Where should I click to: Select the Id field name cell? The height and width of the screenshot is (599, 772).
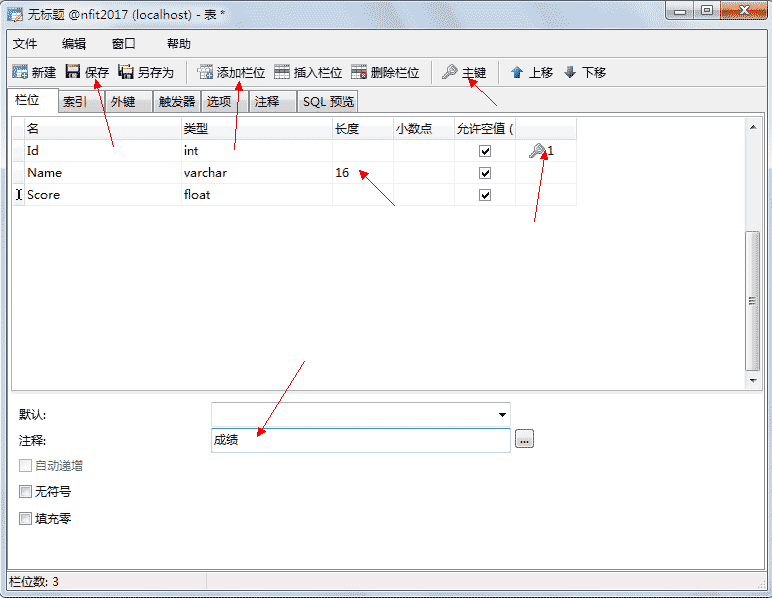tap(103, 151)
